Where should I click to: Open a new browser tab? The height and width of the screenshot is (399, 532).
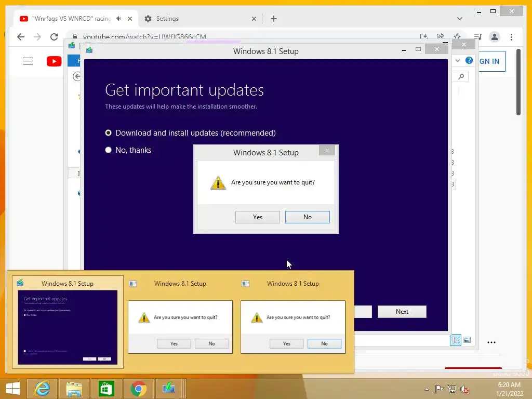pos(273,19)
